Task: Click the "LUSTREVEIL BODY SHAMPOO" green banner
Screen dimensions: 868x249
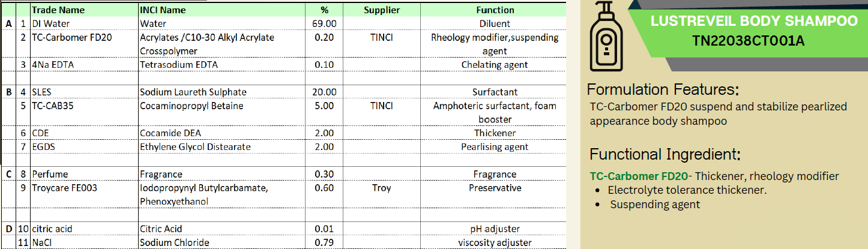Action: (754, 22)
